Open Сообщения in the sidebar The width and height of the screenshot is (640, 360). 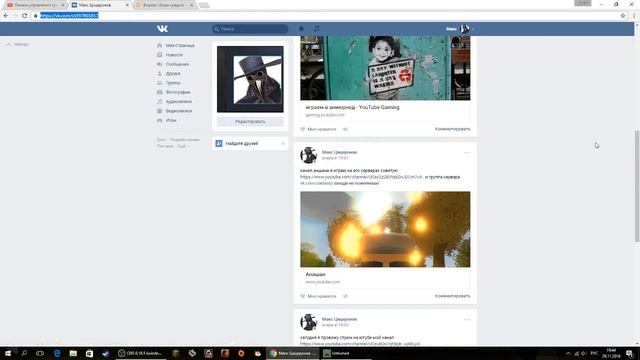point(177,64)
